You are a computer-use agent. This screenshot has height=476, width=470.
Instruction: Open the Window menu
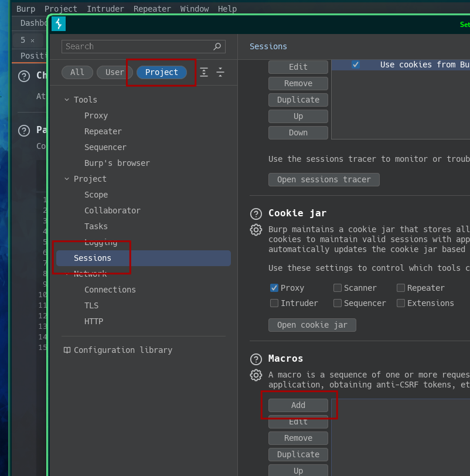[x=194, y=9]
